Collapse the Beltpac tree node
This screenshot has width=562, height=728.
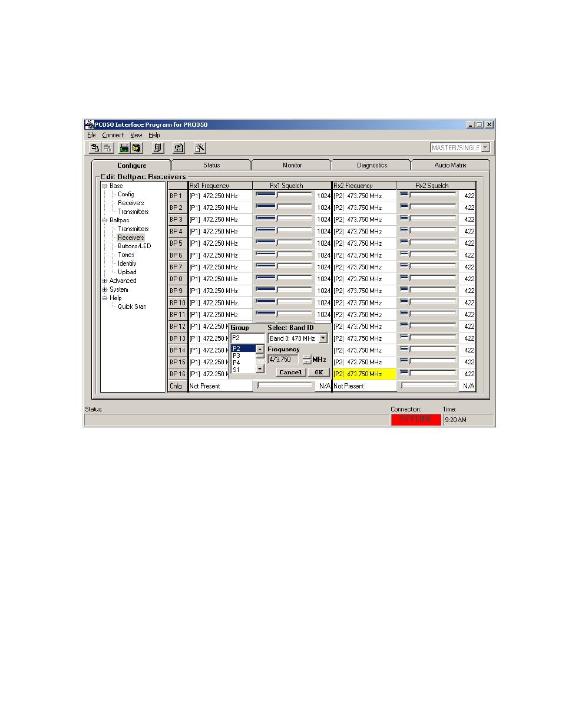pyautogui.click(x=105, y=220)
